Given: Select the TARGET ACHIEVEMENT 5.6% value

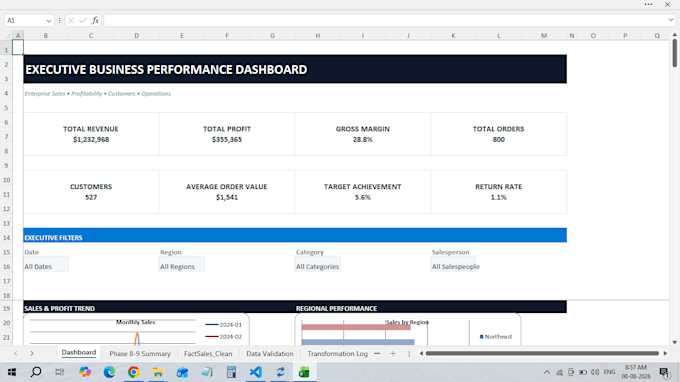Looking at the screenshot, I should (x=363, y=197).
